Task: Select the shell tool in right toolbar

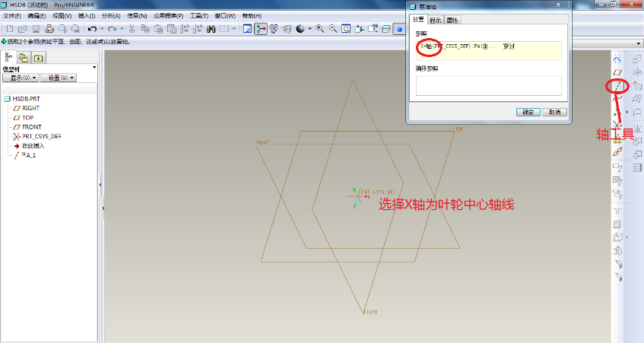Action: click(x=617, y=224)
